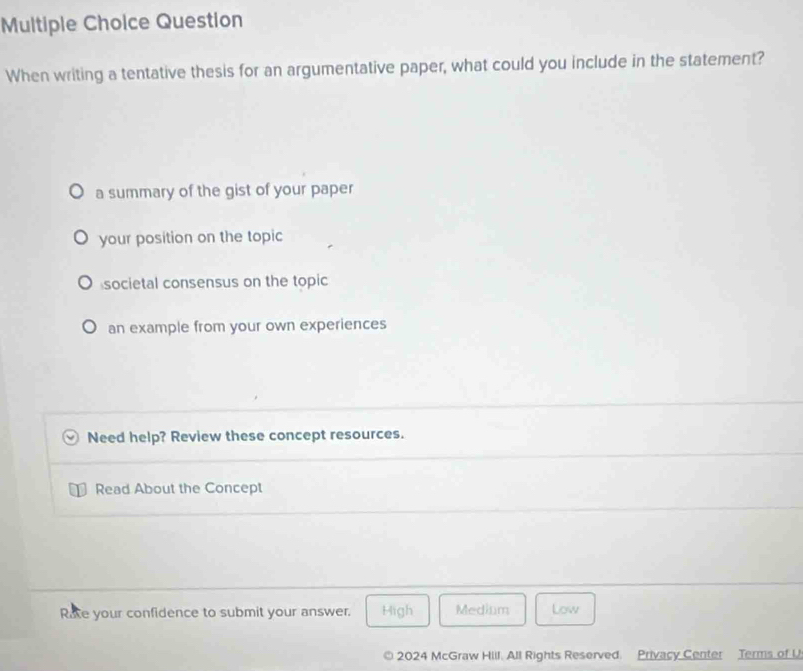Select the radio button beside 'a summary of the gist'
Image resolution: width=803 pixels, height=671 pixels.
(77, 190)
